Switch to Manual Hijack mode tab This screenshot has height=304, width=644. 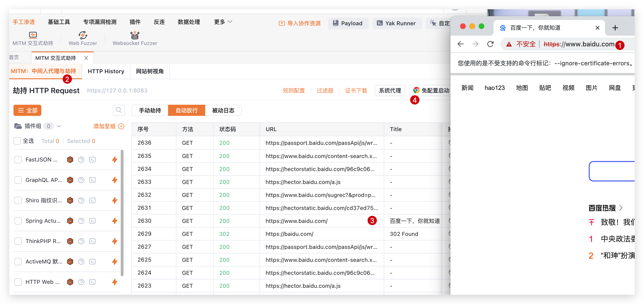(150, 110)
